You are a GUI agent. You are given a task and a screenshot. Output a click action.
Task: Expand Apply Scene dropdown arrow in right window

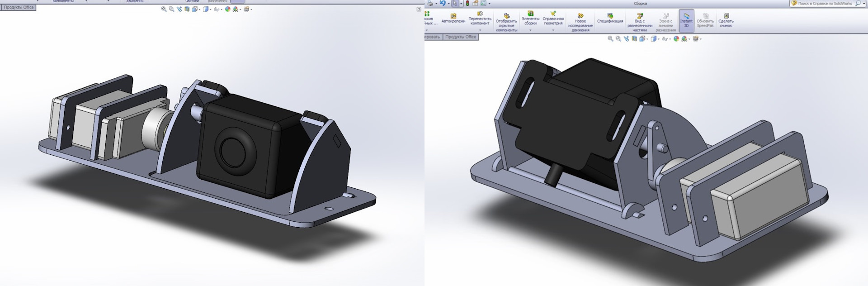pyautogui.click(x=689, y=39)
